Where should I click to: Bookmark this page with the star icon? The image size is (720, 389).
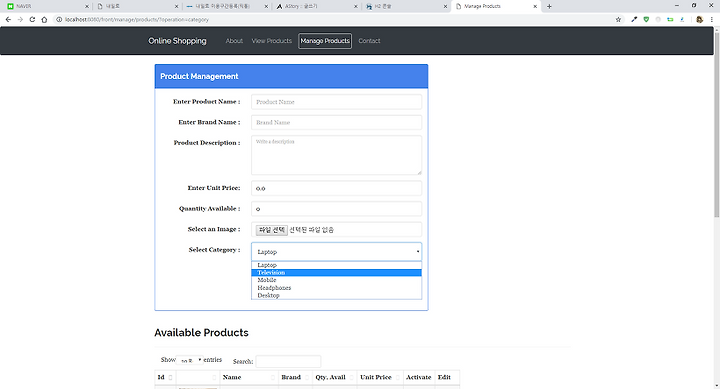pyautogui.click(x=618, y=20)
